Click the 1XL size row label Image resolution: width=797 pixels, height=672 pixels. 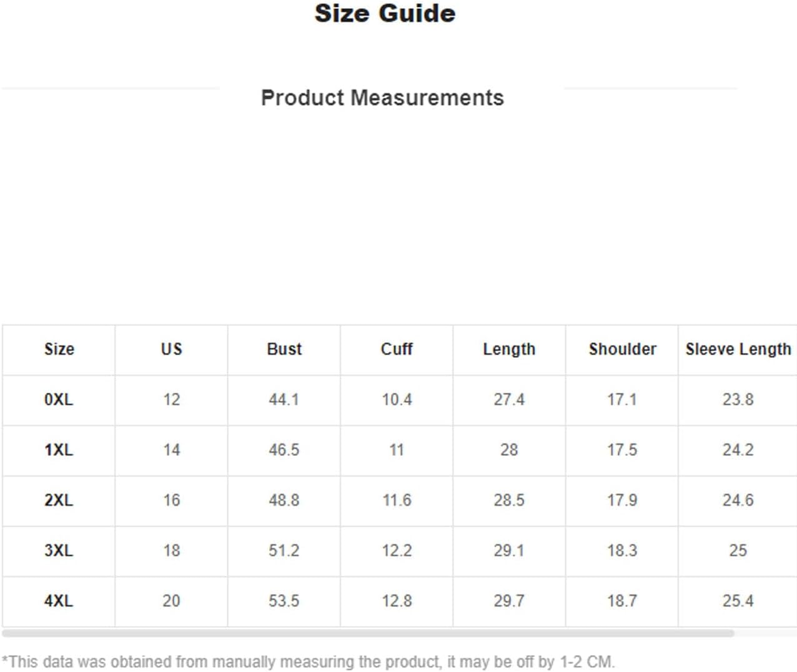(x=59, y=450)
